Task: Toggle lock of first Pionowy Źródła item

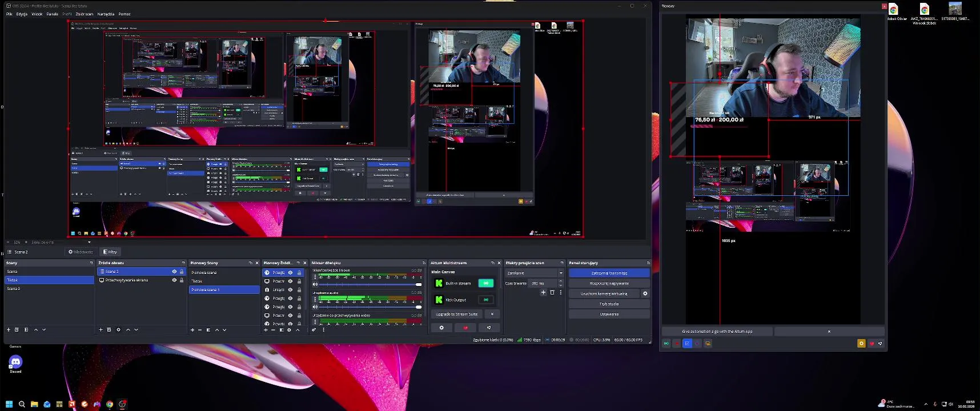Action: (299, 273)
